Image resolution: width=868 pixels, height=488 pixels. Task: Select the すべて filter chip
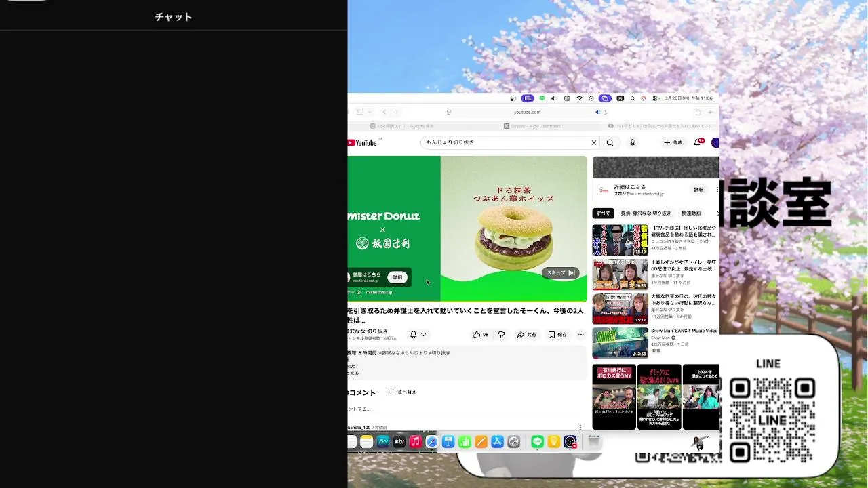coord(603,213)
